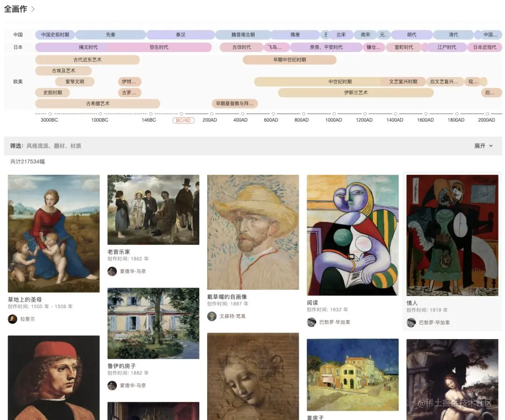Visit the 拉斐尔 artist name link
Viewport: 505px width, 420px height.
coord(28,319)
